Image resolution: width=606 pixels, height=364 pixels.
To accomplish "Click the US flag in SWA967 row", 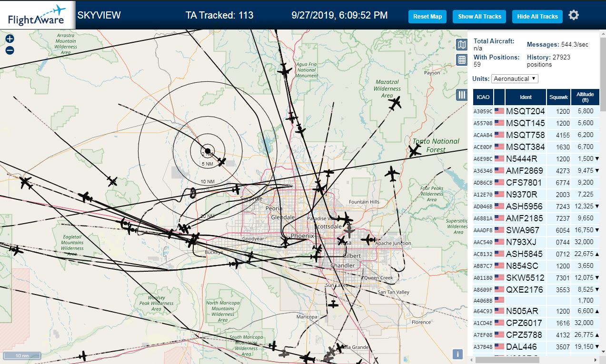I will click(499, 230).
